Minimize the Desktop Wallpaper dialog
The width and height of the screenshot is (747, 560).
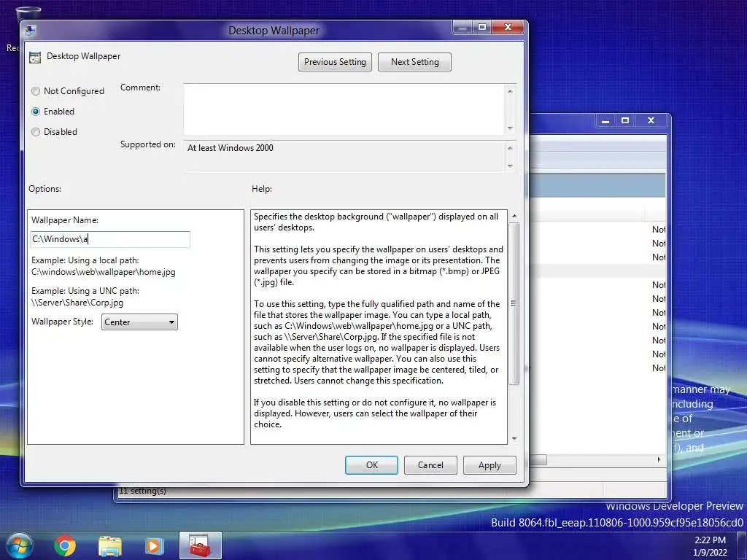click(x=462, y=28)
